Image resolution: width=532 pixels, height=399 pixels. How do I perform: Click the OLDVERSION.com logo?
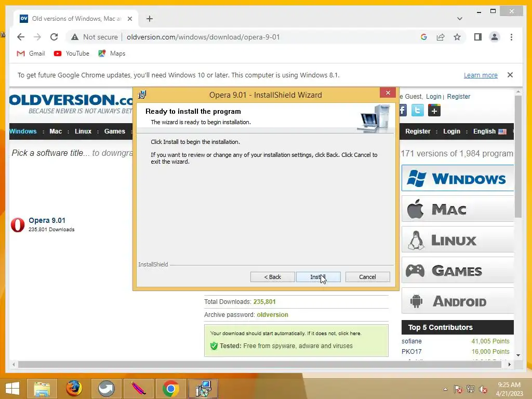71,103
